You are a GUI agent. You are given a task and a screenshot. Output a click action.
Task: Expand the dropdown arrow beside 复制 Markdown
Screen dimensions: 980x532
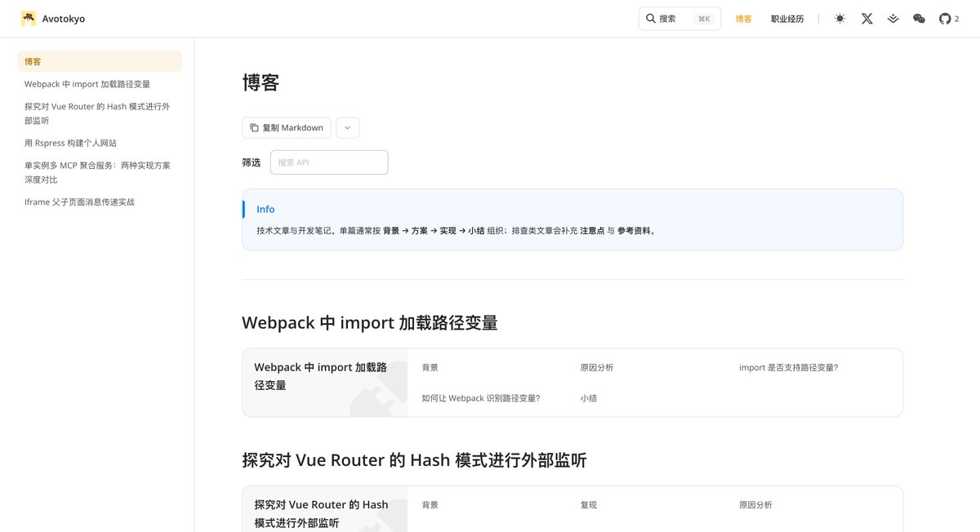point(347,128)
